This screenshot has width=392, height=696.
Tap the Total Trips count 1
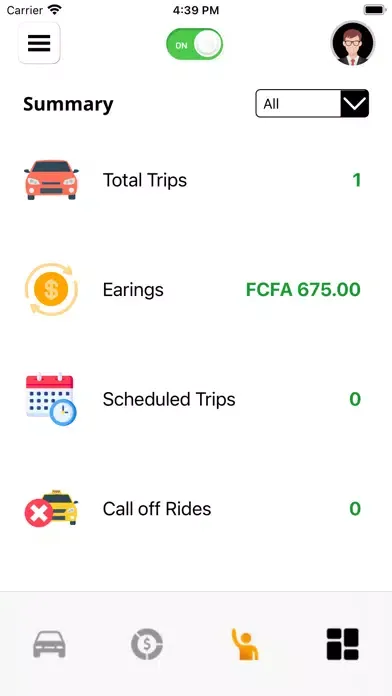click(356, 180)
